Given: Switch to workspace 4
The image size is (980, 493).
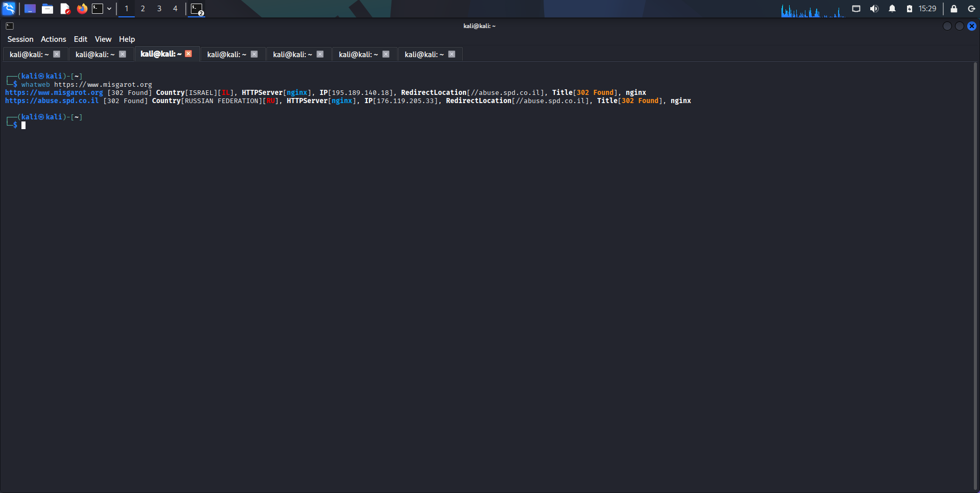Looking at the screenshot, I should [x=175, y=9].
